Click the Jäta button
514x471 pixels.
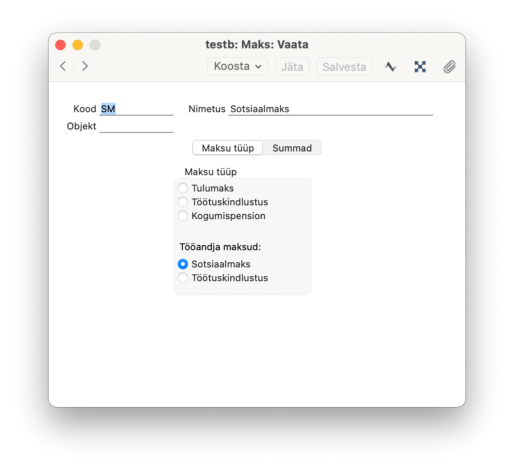pos(292,67)
